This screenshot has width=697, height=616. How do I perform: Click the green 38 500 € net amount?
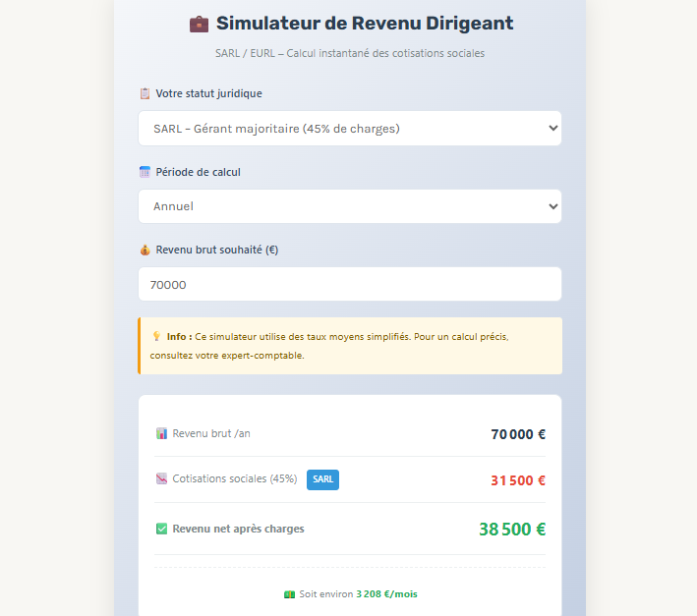point(512,530)
